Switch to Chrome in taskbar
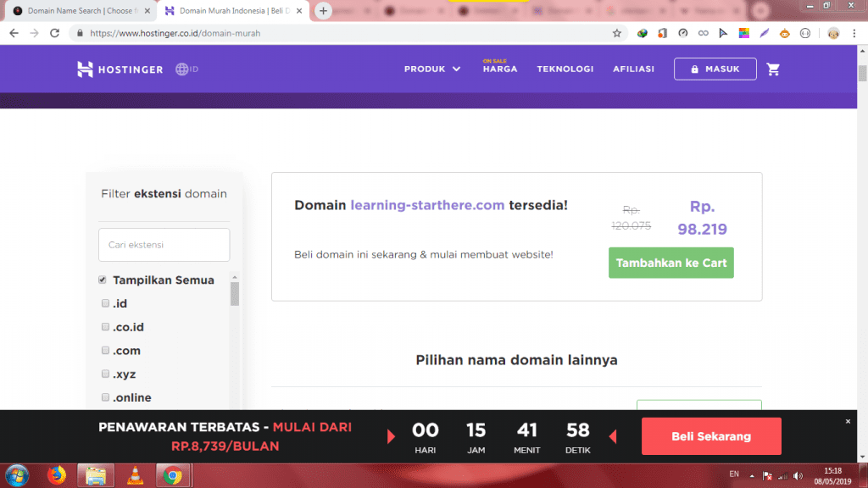This screenshot has width=868, height=488. click(173, 476)
